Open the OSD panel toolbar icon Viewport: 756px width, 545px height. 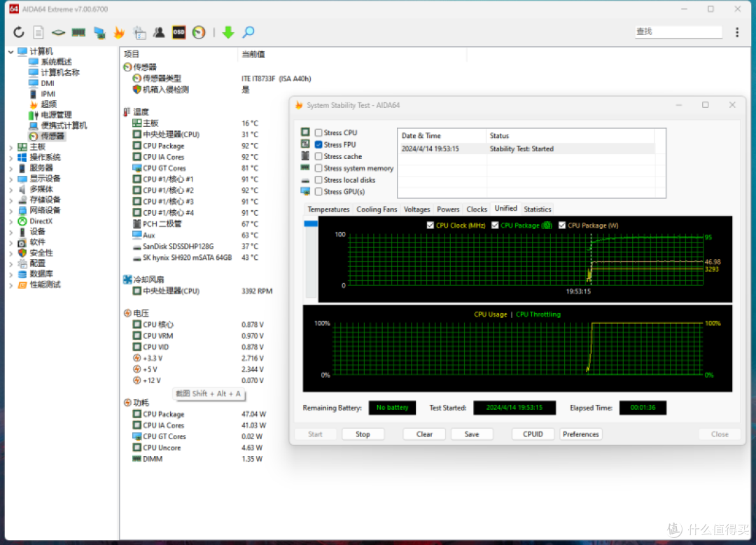(x=179, y=32)
